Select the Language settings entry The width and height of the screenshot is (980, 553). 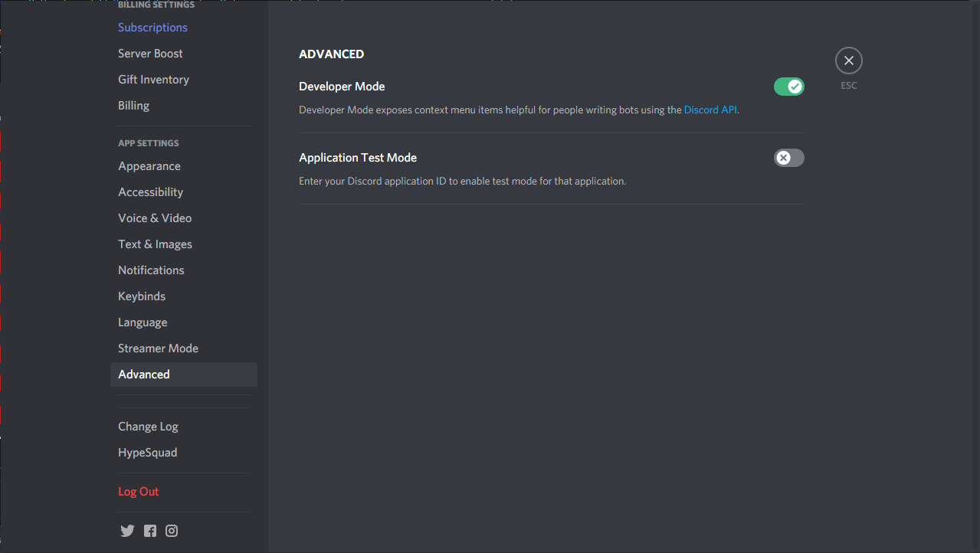point(143,322)
